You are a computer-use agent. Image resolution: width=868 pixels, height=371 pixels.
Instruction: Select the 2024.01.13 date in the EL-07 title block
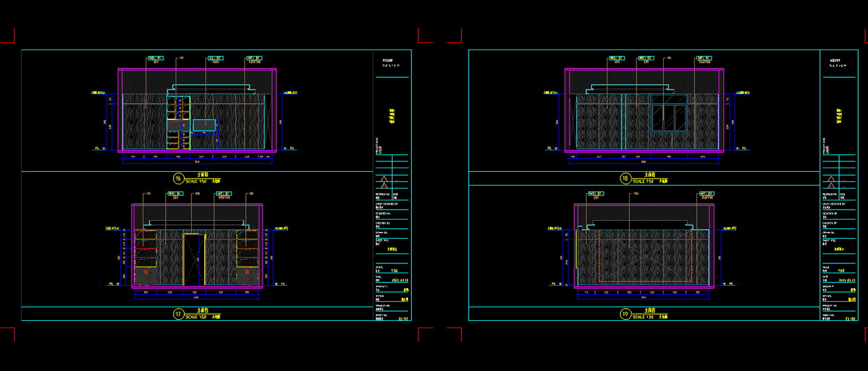pos(401,279)
